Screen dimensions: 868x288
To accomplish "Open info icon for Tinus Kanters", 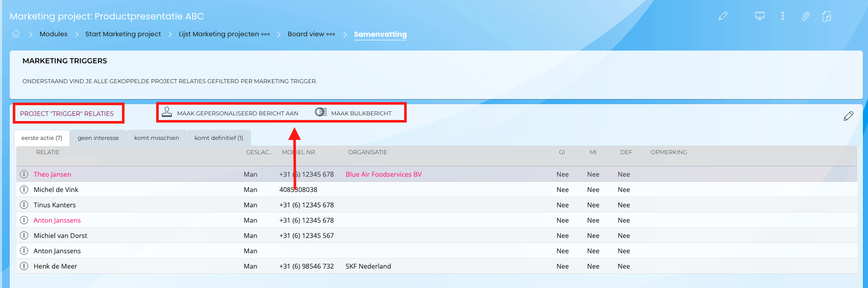I will [24, 205].
